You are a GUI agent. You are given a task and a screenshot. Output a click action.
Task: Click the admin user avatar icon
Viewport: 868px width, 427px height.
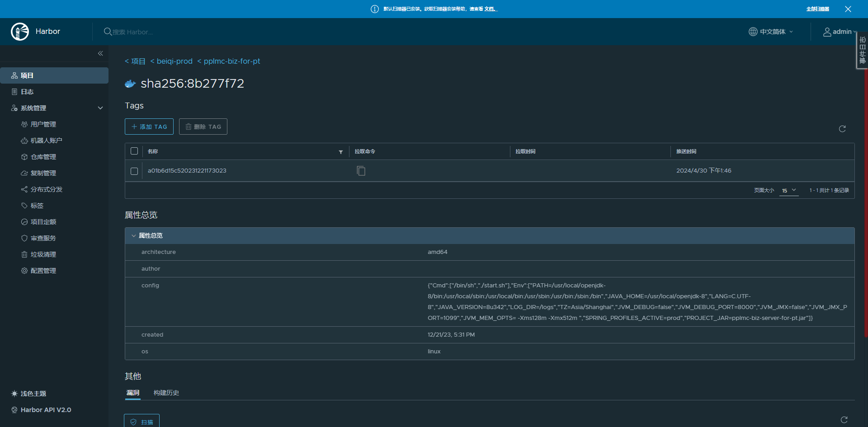pos(827,32)
